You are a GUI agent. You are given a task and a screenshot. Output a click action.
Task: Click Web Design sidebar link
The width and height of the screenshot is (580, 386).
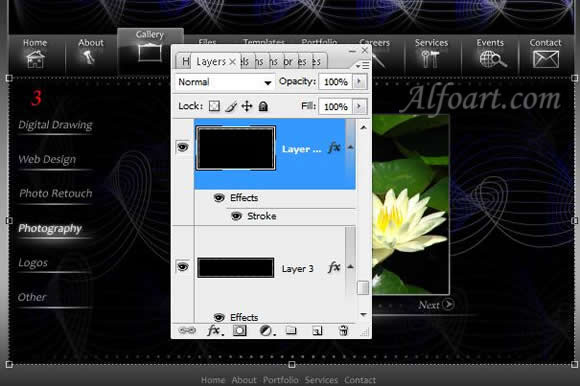[47, 159]
